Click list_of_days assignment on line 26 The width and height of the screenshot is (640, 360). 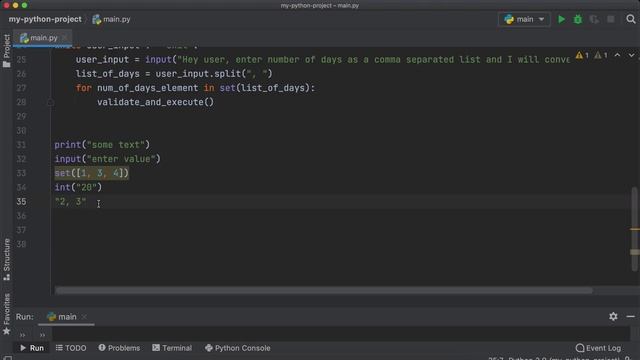[x=174, y=74]
